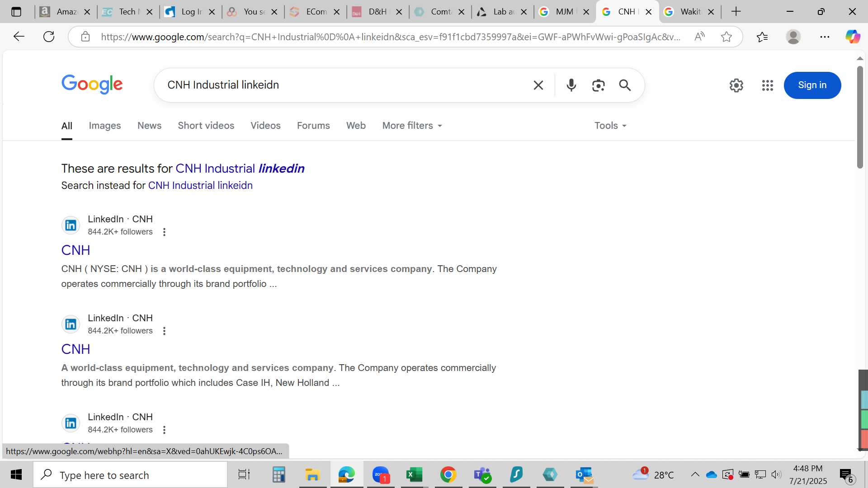Open the tab actions menu

(x=16, y=12)
